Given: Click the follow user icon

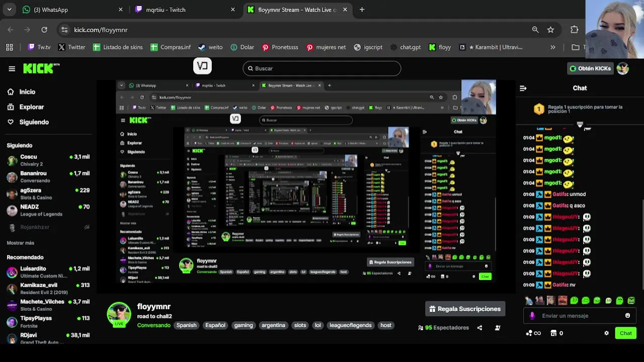Looking at the screenshot, I should (x=498, y=328).
